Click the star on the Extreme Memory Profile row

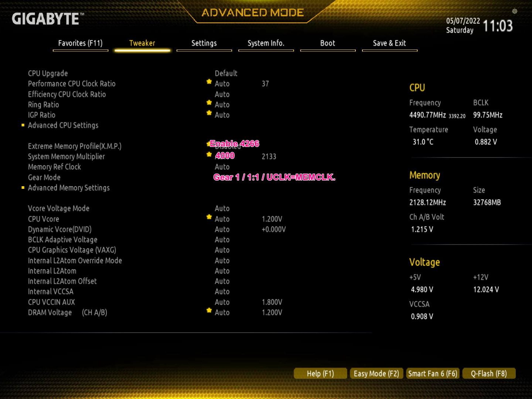click(208, 144)
